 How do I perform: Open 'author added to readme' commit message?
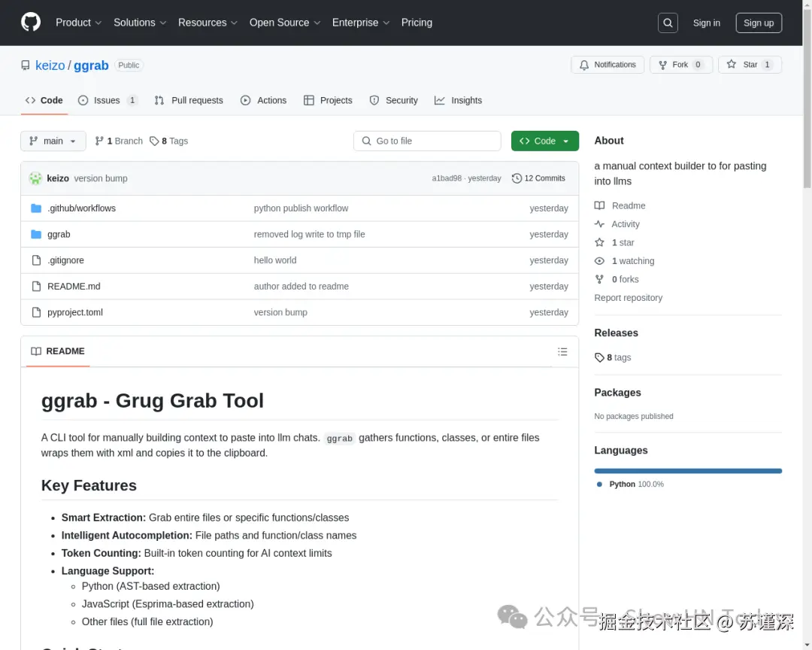[x=301, y=286]
